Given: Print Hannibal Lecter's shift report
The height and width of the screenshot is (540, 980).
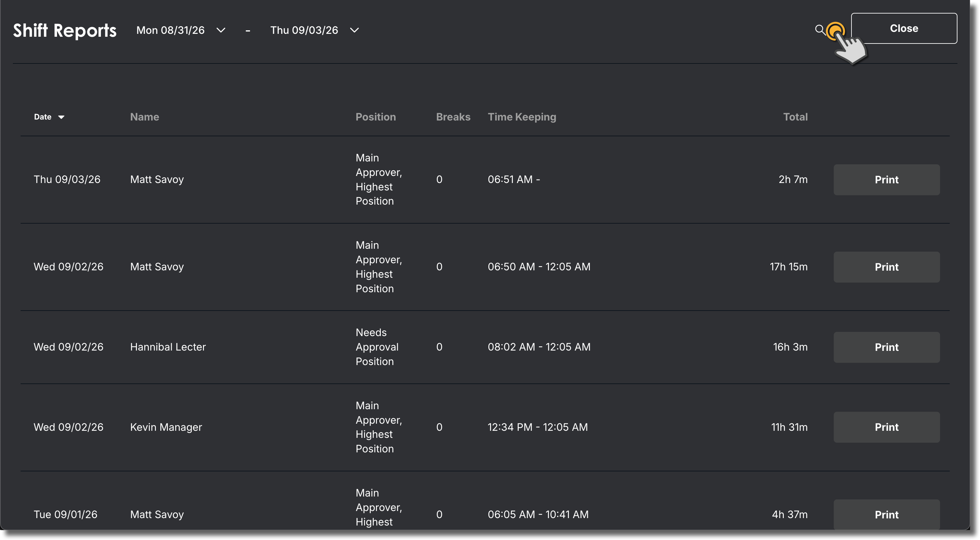Looking at the screenshot, I should (886, 347).
